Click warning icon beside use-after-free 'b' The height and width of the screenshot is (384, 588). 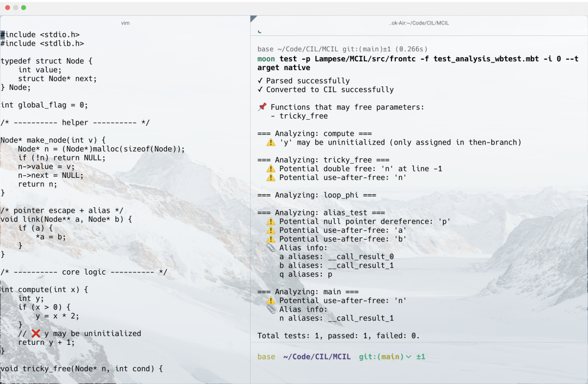point(271,239)
